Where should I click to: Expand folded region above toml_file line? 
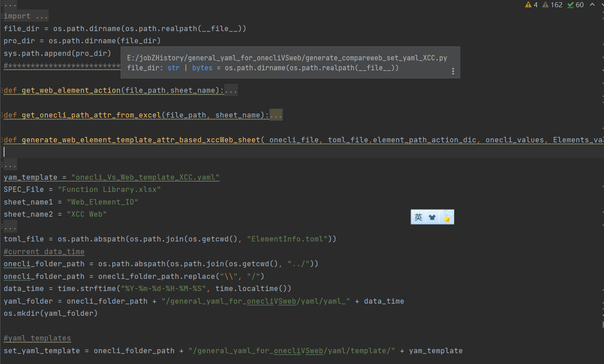click(x=10, y=227)
